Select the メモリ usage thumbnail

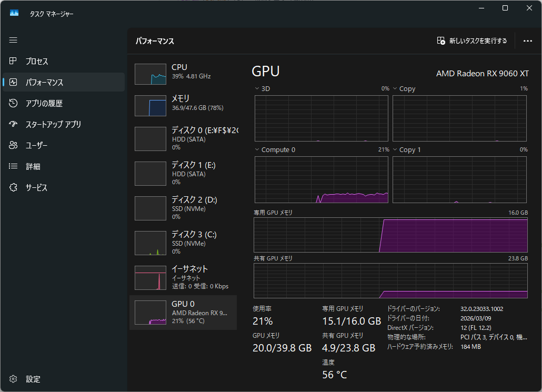pos(150,106)
